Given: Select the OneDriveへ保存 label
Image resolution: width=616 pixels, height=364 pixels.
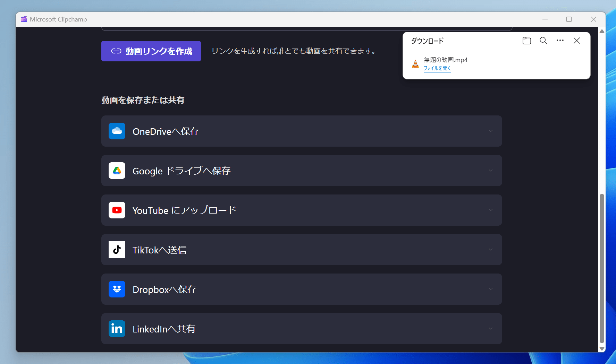Looking at the screenshot, I should (x=166, y=131).
